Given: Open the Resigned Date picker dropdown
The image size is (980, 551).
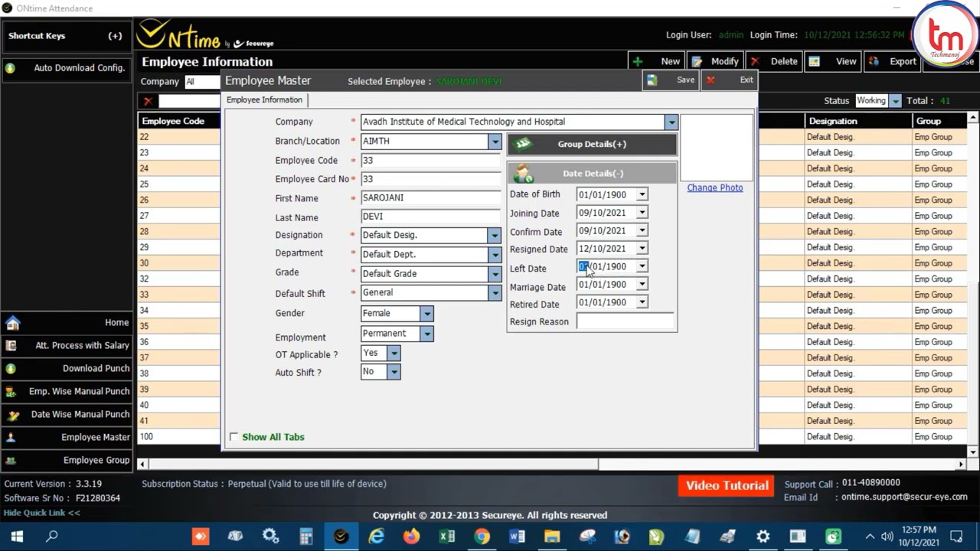Looking at the screenshot, I should [x=642, y=249].
